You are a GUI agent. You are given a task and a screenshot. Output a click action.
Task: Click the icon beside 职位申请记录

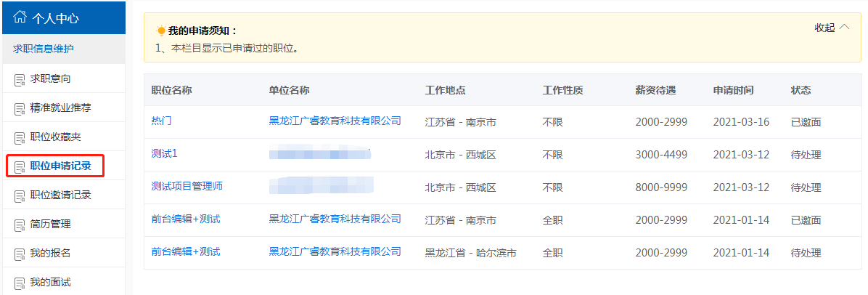[20, 166]
